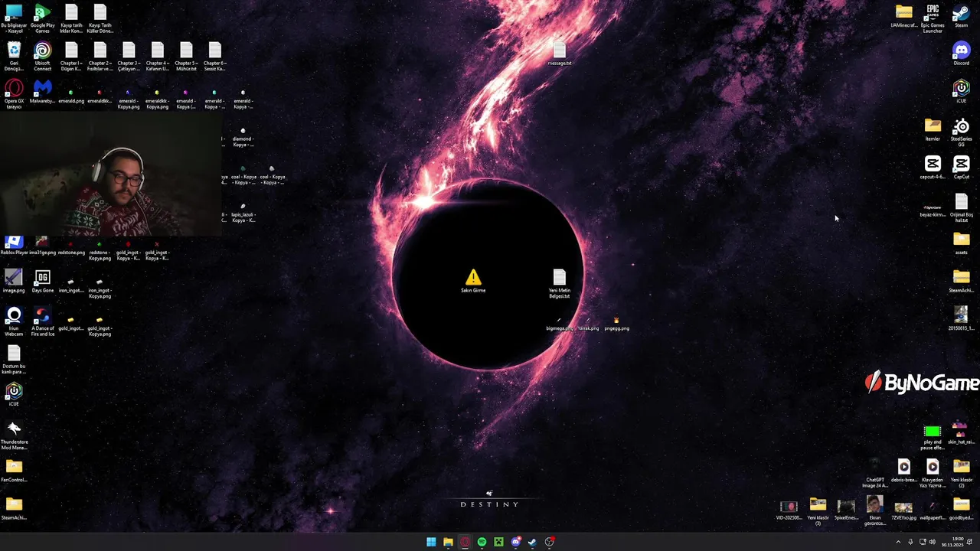Select the Klavyeden Yazı Yazma media file
The image size is (980, 551).
(x=933, y=473)
